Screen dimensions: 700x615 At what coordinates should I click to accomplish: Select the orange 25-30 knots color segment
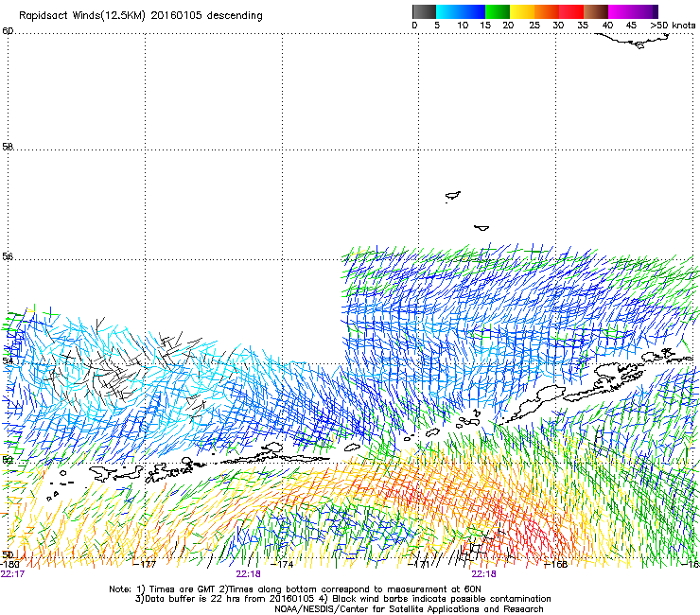pyautogui.click(x=547, y=11)
